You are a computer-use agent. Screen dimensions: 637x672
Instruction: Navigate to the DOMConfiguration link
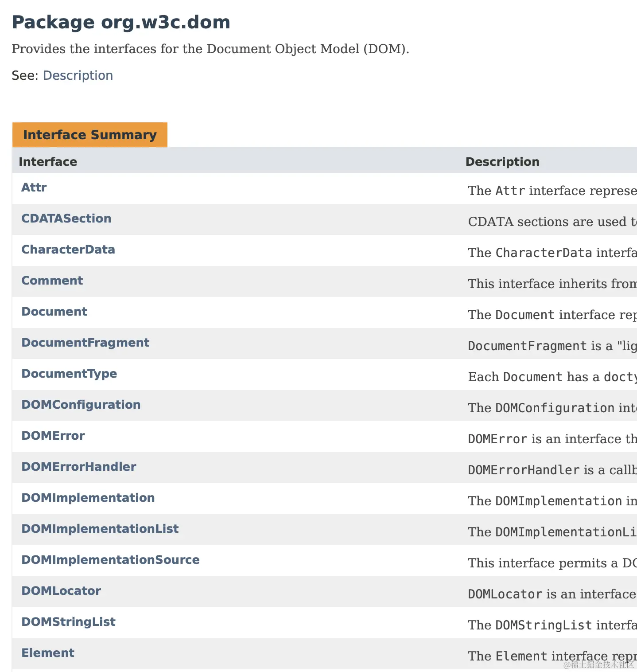[x=81, y=405]
